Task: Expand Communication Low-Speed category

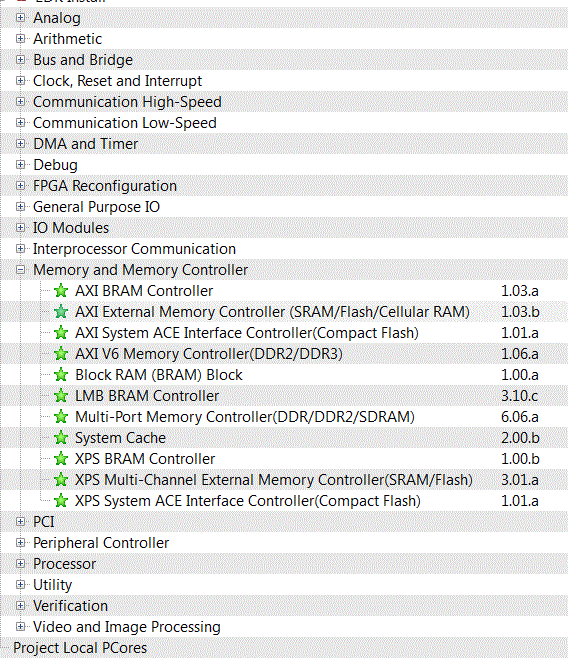Action: pyautogui.click(x=20, y=123)
